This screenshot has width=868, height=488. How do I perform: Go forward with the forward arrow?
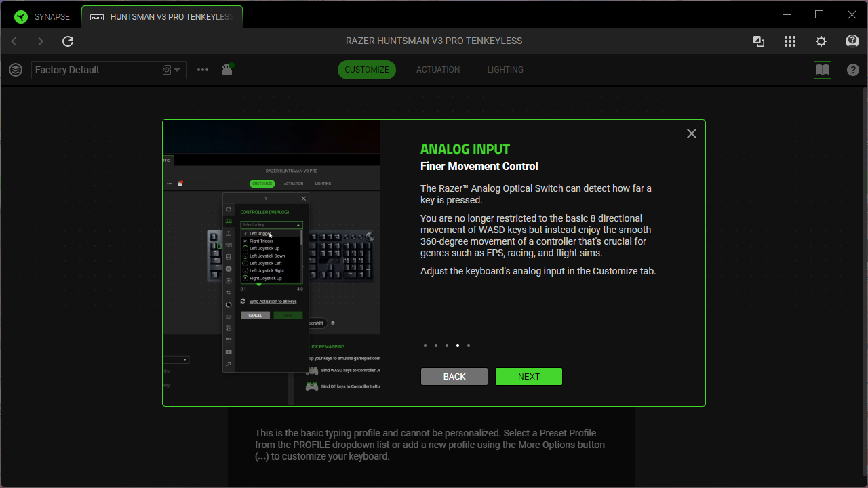click(x=41, y=41)
